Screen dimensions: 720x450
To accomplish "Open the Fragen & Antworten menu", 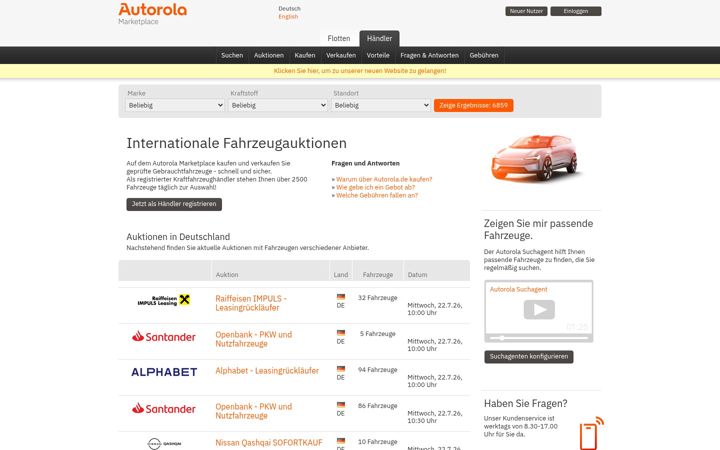I will point(429,55).
